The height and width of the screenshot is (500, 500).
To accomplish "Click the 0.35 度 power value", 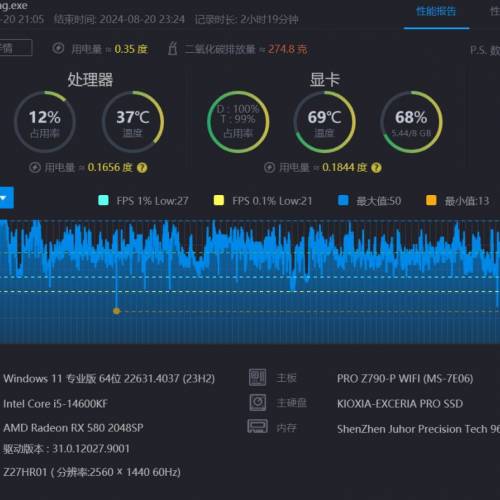I will 131,49.
